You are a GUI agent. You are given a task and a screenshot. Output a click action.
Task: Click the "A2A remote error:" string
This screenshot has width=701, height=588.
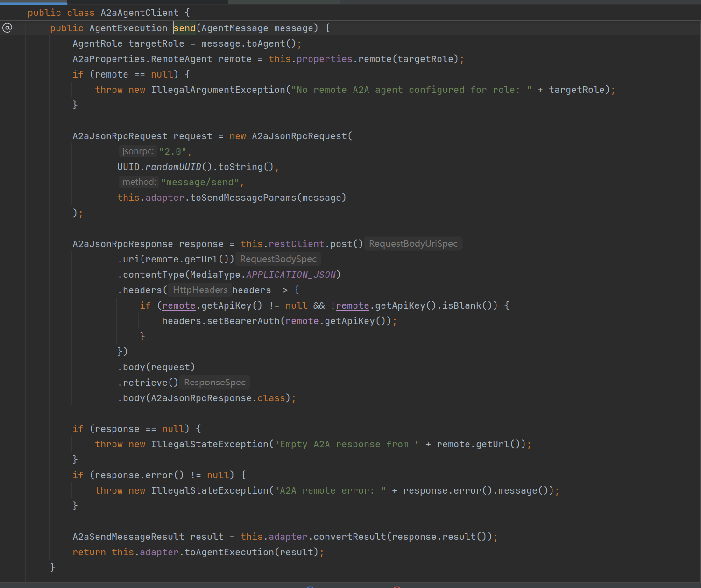pos(330,490)
